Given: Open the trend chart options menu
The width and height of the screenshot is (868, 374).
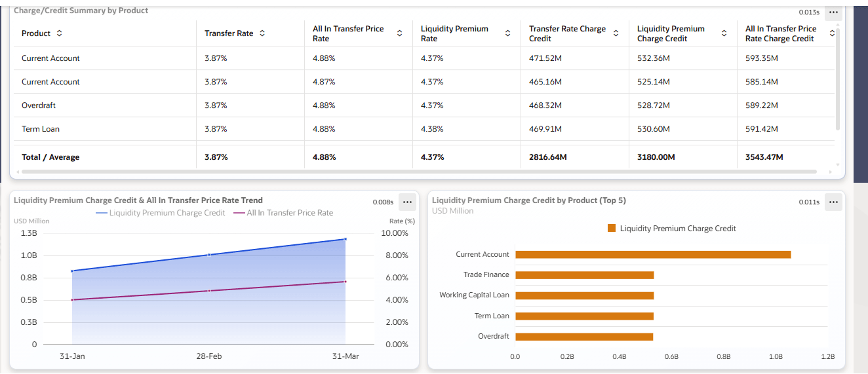Looking at the screenshot, I should (407, 202).
